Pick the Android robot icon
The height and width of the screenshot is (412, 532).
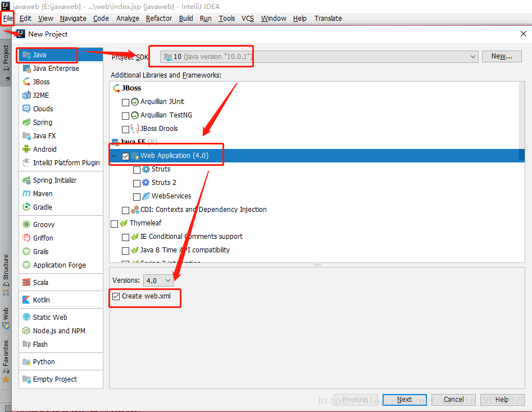(x=26, y=150)
